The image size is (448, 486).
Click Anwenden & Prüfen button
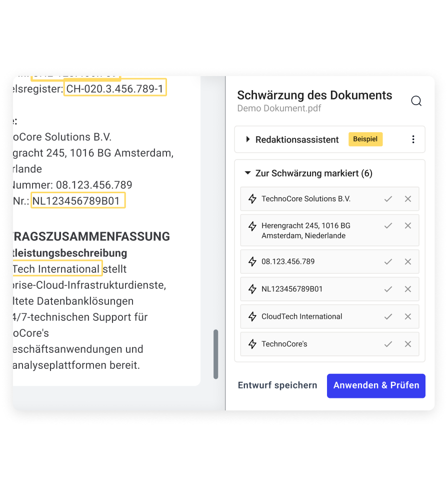pyautogui.click(x=376, y=386)
